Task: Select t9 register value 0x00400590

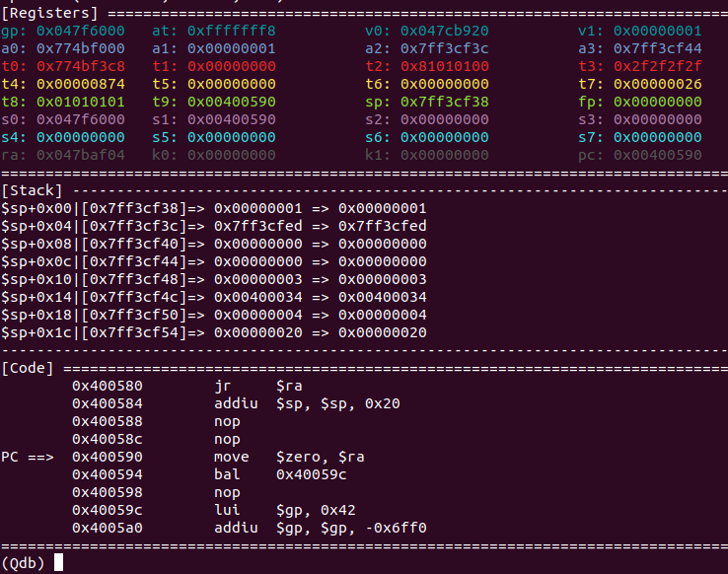Action: (231, 103)
